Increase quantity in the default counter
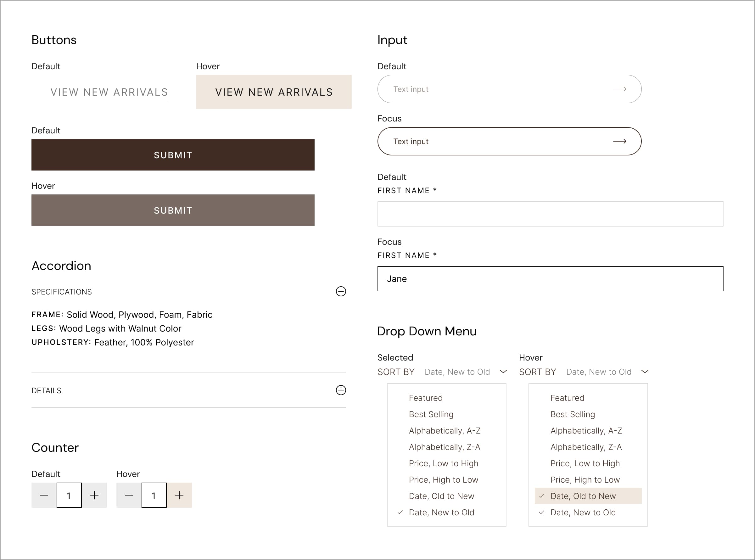 (95, 495)
